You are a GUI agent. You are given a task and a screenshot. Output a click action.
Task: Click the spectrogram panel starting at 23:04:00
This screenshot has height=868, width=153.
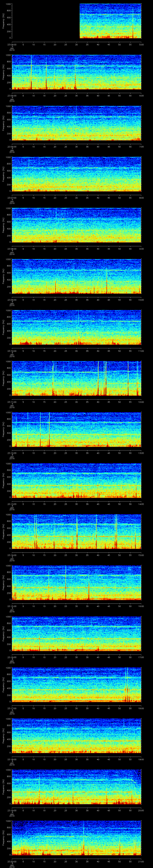[x=77, y=21]
